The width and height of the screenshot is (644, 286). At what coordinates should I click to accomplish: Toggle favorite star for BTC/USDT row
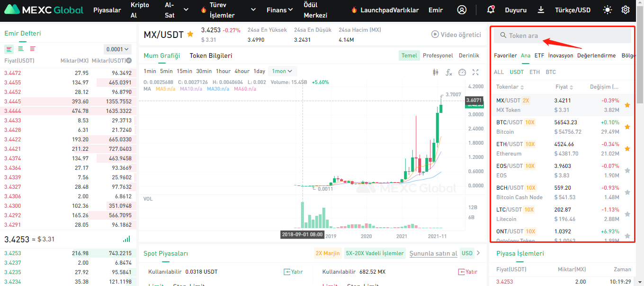pyautogui.click(x=627, y=127)
